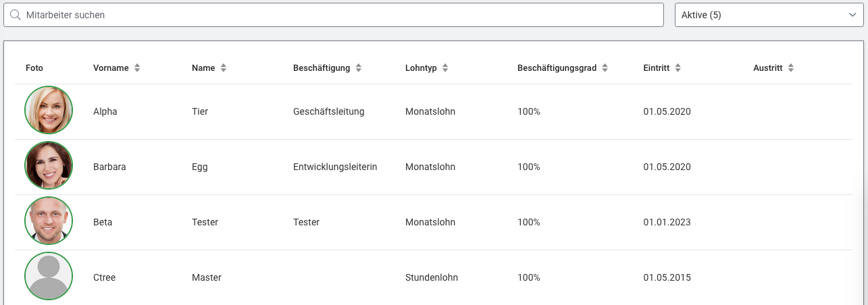Sort by Lohntyp column arrows
Viewport: 868px width, 305px height.
coord(445,68)
